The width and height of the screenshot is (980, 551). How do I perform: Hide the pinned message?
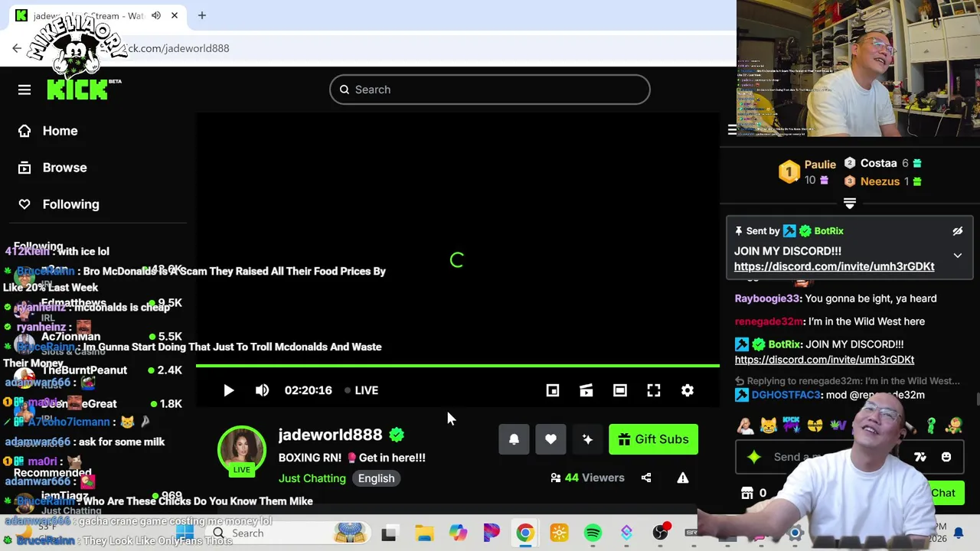tap(958, 231)
